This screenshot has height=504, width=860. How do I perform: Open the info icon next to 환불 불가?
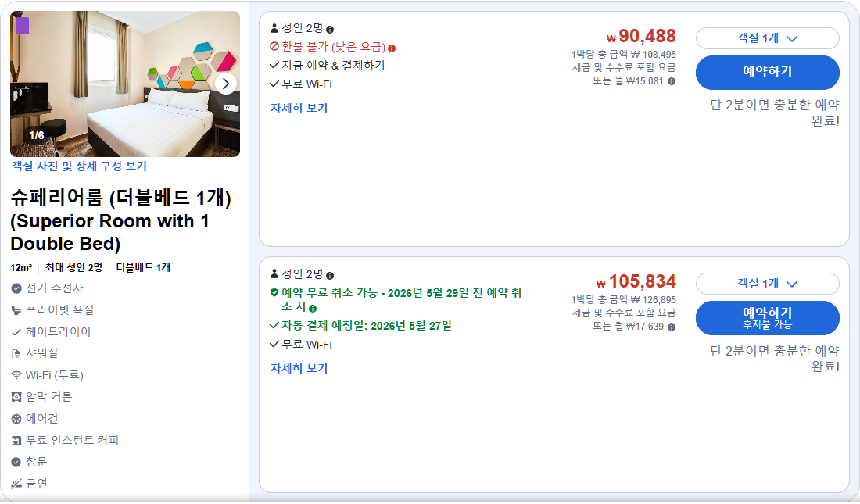click(392, 47)
